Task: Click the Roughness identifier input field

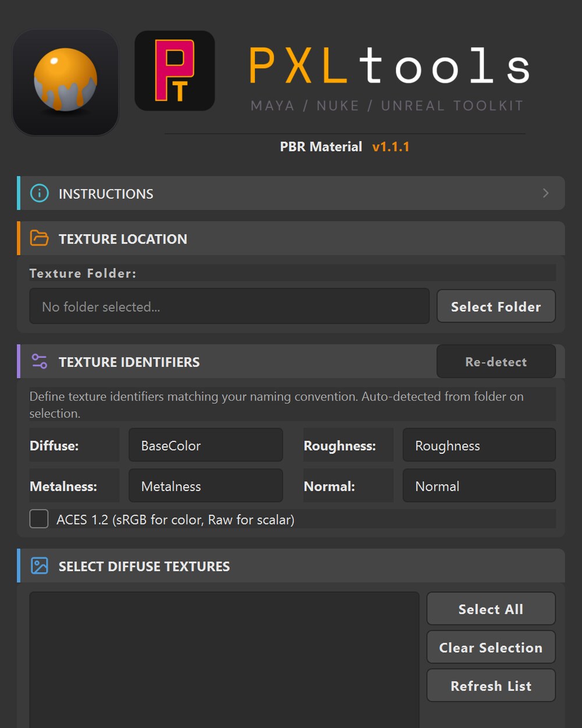Action: (479, 445)
